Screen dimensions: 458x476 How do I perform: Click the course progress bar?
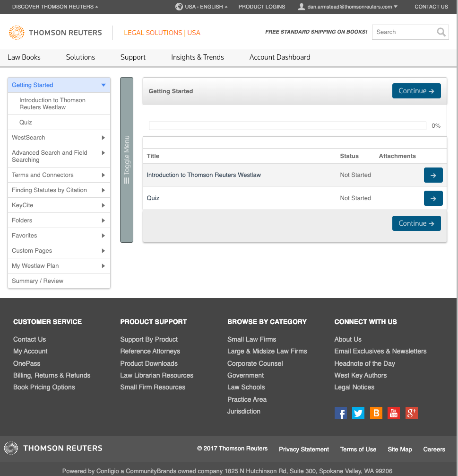287,126
